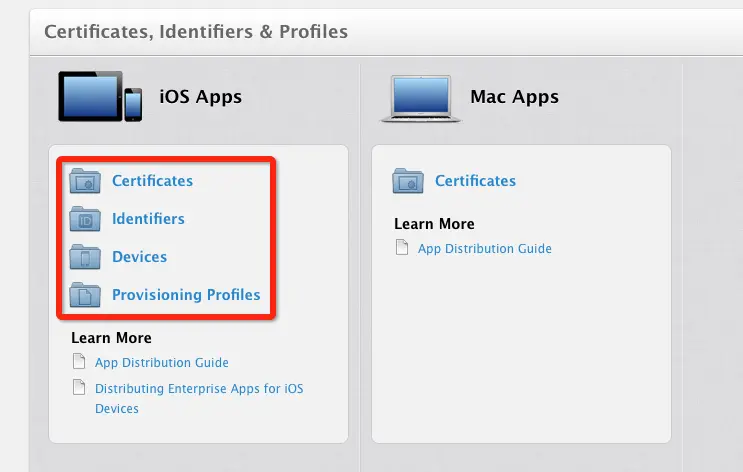The image size is (743, 472).
Task: Click the Provisioning Profiles folder icon
Action: [85, 295]
